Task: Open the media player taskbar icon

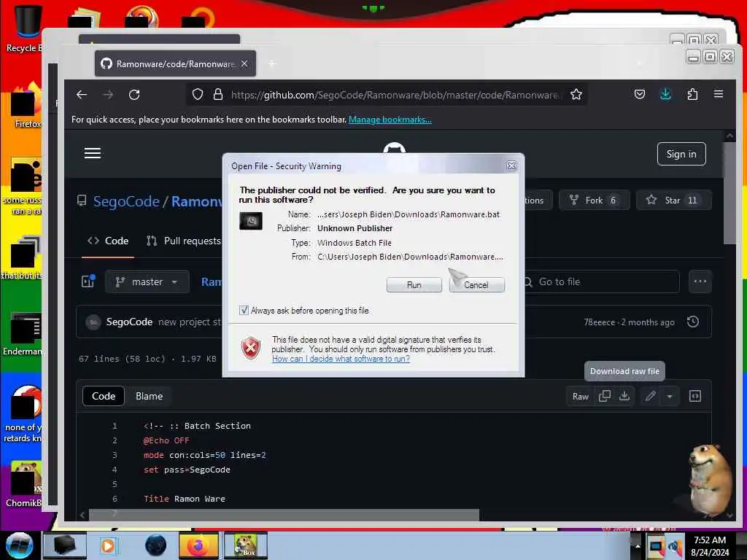Action: pos(108,545)
